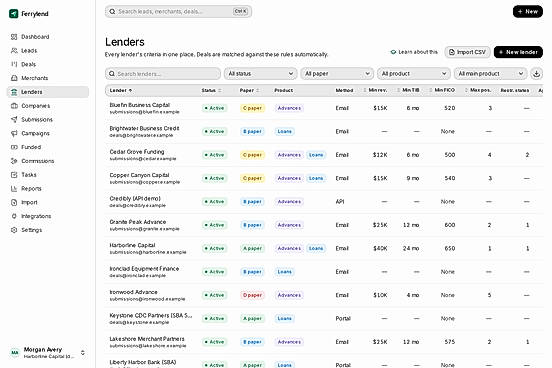552x368 pixels.
Task: Click the Lenders bank icon
Action: 14,92
